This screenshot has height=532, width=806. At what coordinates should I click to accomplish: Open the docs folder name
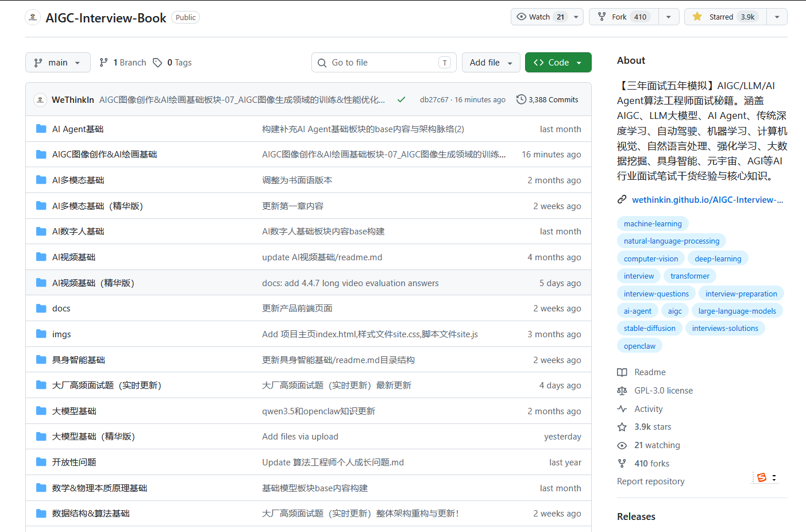[x=61, y=309]
